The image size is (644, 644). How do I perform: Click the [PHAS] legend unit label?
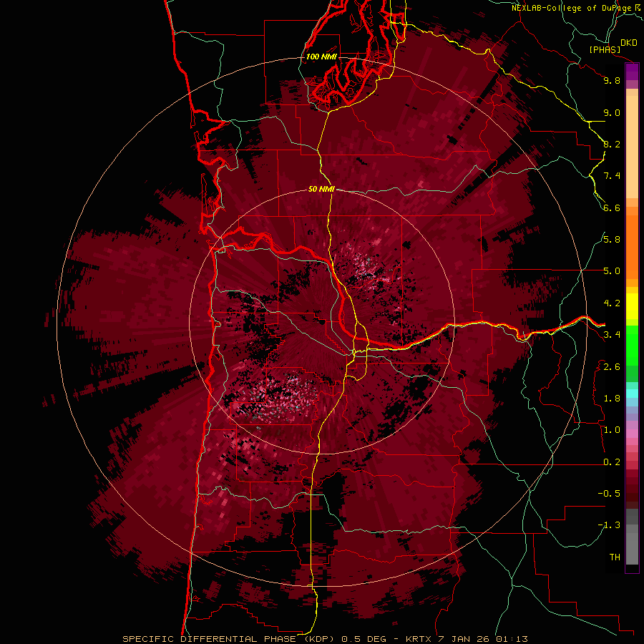click(x=605, y=49)
